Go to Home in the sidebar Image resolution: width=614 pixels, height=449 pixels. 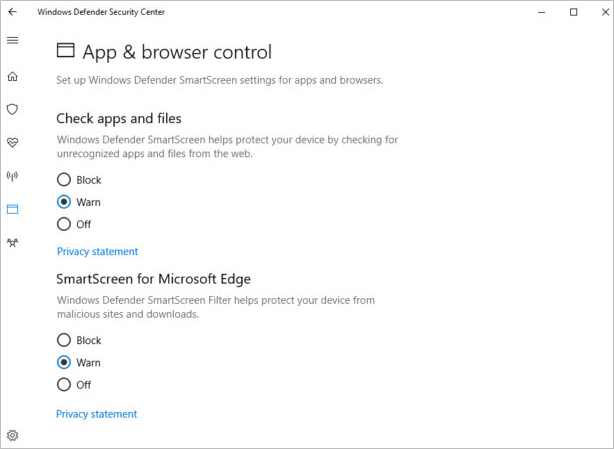(12, 76)
